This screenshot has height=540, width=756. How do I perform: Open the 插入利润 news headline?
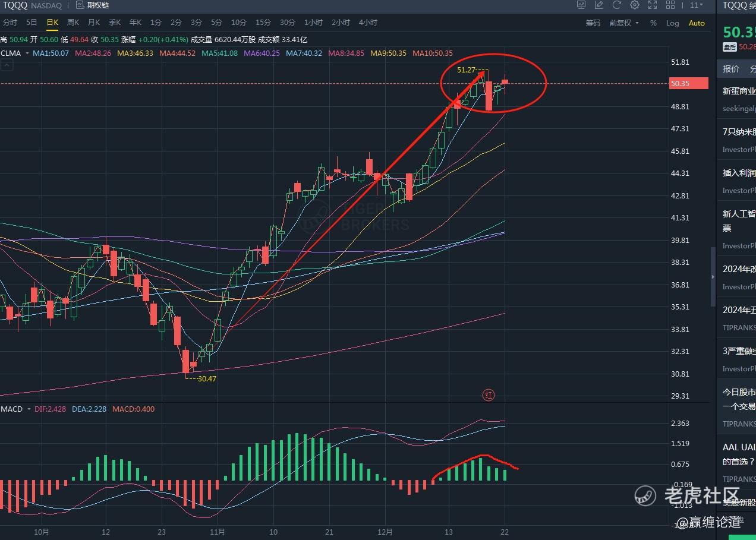tap(739, 173)
